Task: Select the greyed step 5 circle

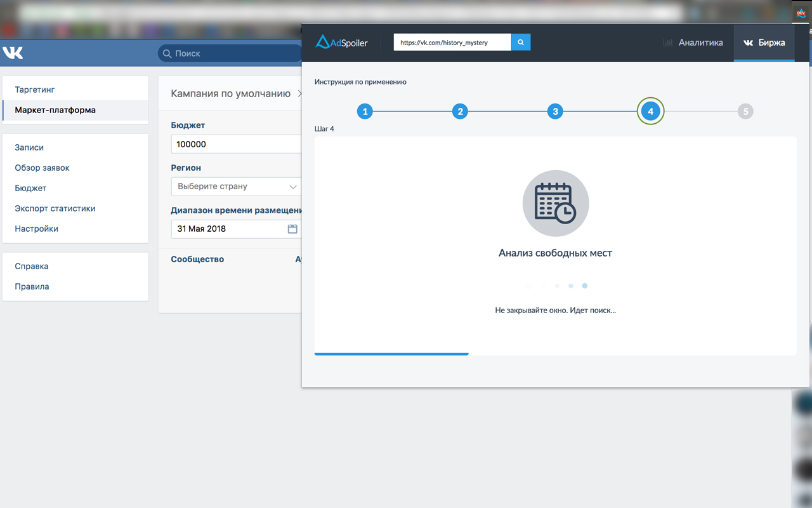Action: click(745, 111)
